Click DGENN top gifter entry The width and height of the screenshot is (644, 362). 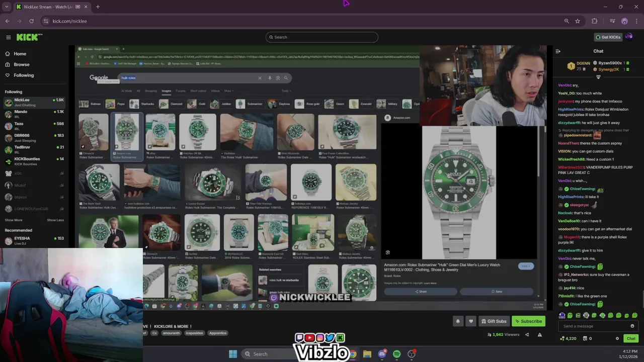pos(579,66)
